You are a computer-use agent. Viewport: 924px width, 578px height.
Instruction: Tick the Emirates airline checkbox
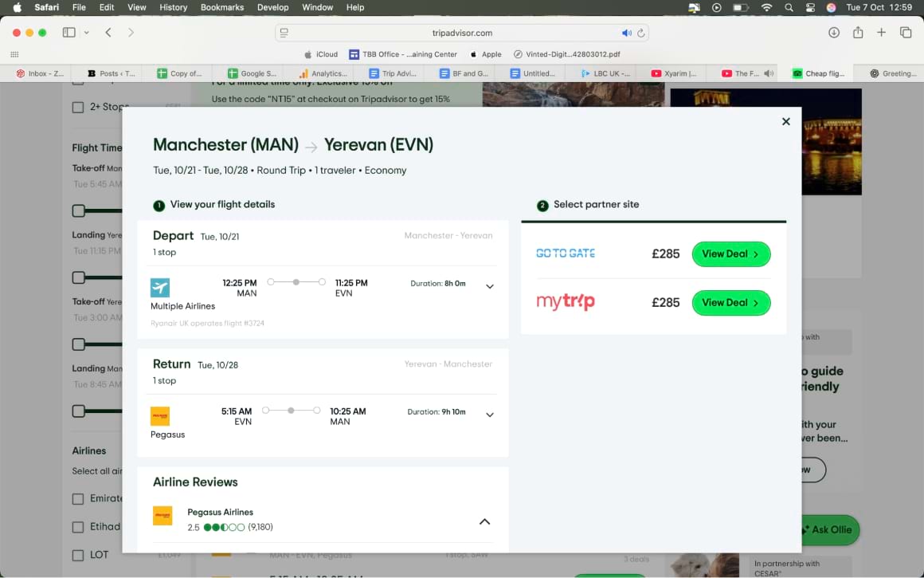78,498
